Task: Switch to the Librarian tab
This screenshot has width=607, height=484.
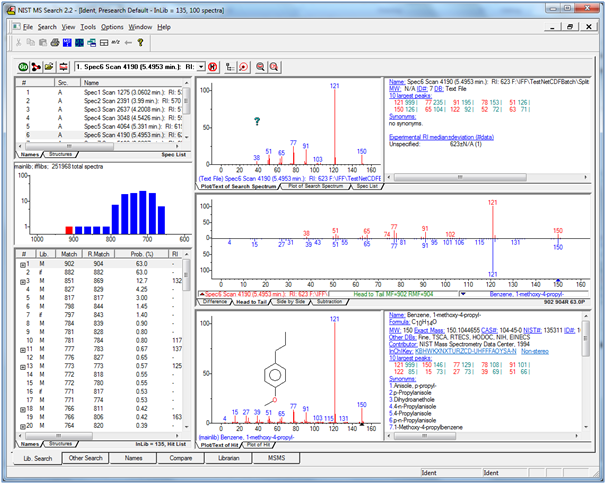Action: coord(230,458)
